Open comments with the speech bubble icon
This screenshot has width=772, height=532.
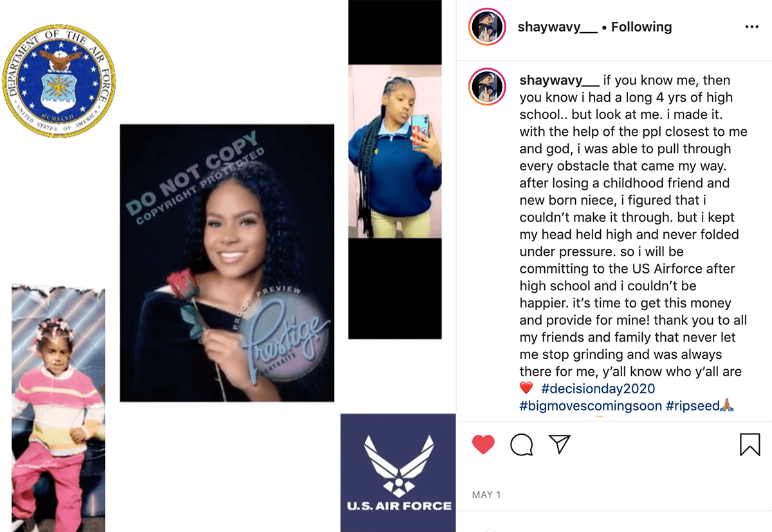[x=522, y=445]
